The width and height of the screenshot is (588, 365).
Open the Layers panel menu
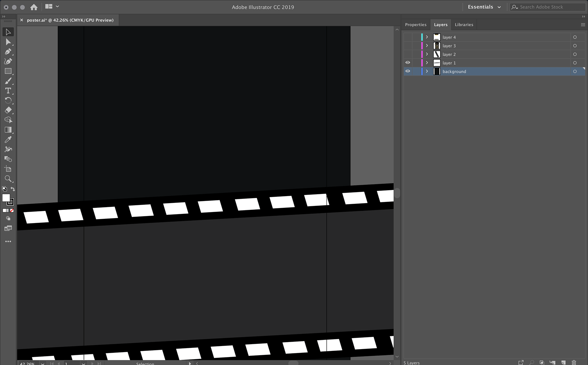(583, 25)
